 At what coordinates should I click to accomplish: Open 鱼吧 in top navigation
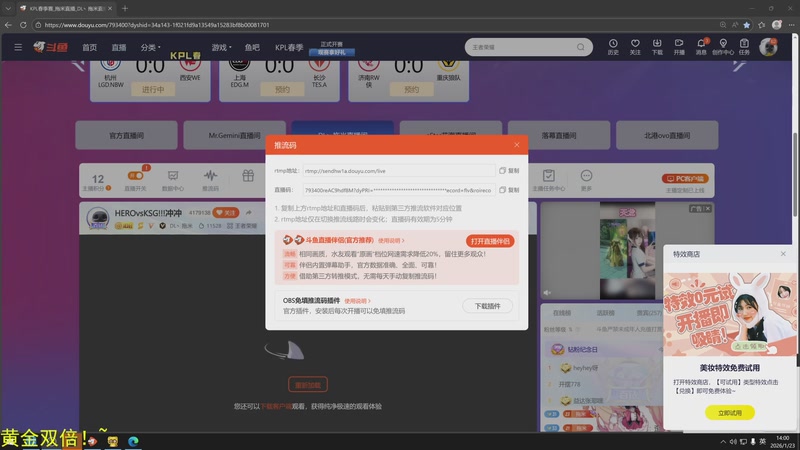click(x=252, y=47)
